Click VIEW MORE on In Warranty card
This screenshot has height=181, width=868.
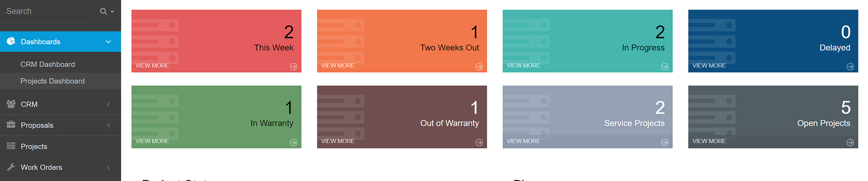[152, 141]
